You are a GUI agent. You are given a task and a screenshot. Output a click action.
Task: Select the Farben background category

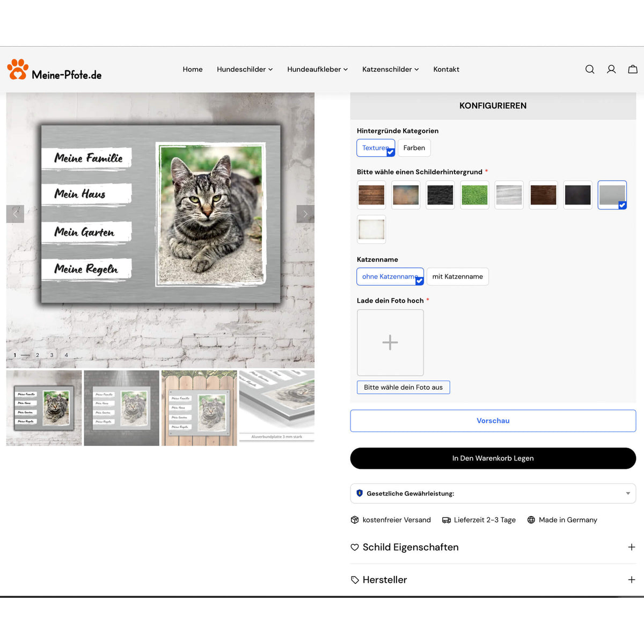(x=414, y=148)
